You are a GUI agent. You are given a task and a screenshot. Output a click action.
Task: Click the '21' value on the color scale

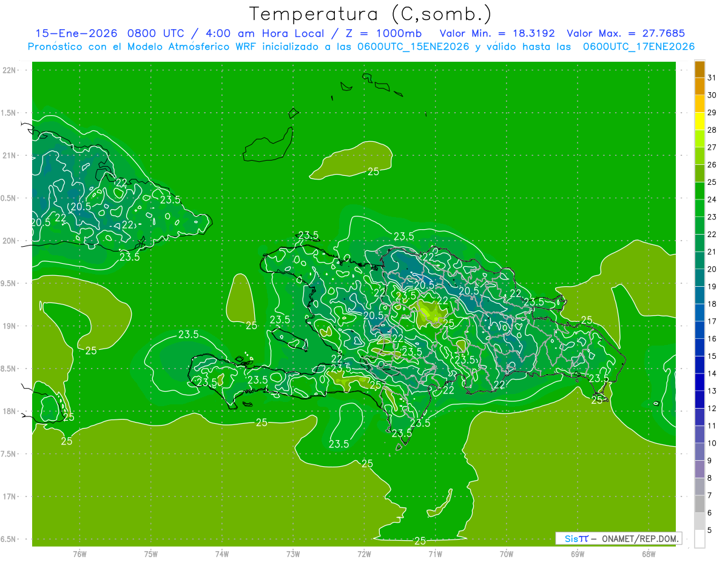point(712,252)
